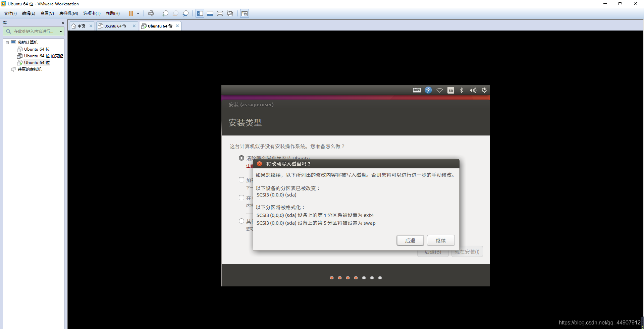Click the partition 5 swap format line
This screenshot has height=329, width=644.
click(x=316, y=223)
